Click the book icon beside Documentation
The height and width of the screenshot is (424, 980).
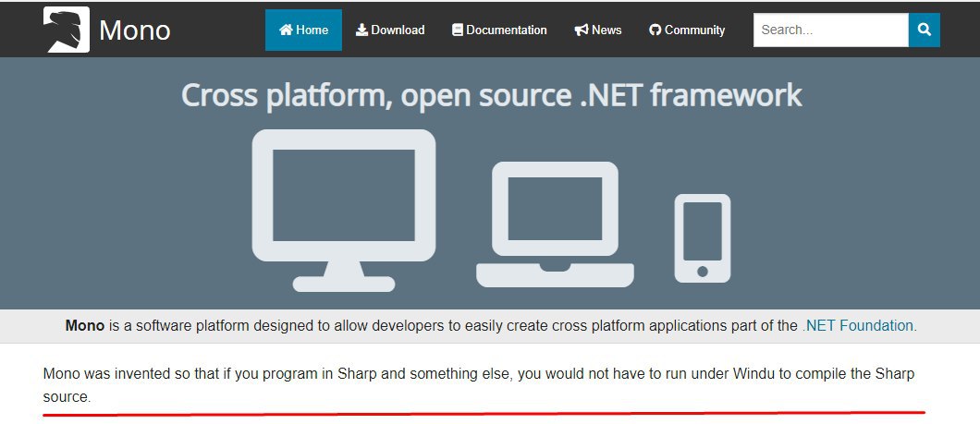pyautogui.click(x=457, y=30)
